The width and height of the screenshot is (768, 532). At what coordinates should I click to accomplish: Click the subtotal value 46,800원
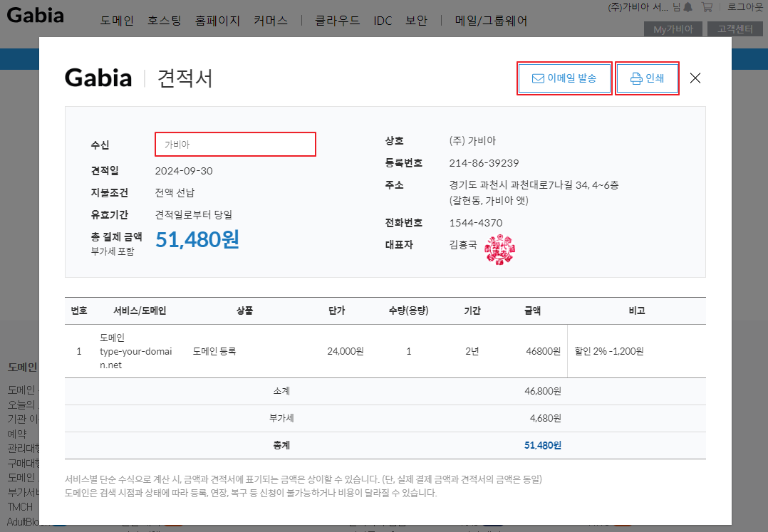pos(543,391)
